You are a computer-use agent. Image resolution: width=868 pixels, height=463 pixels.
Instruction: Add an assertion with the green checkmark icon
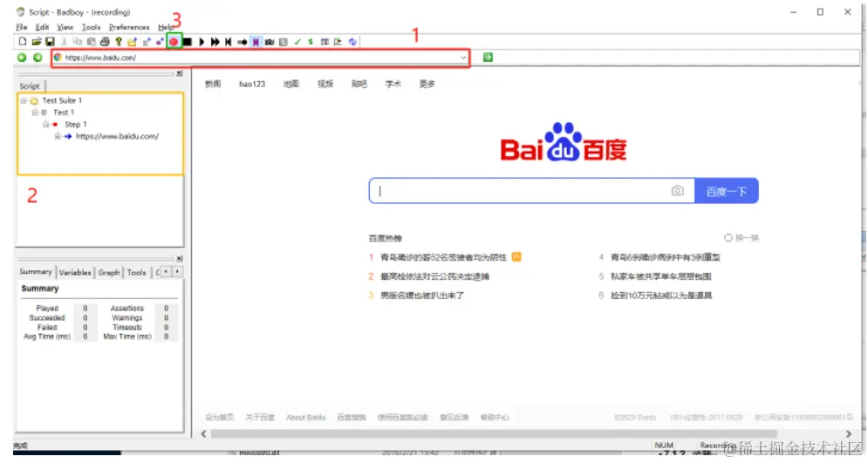297,42
